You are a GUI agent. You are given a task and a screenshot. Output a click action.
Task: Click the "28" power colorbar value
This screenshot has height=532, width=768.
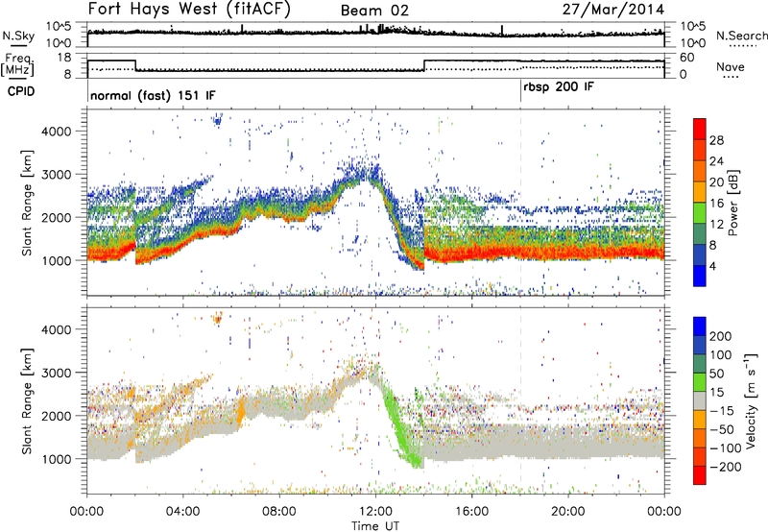pos(716,140)
